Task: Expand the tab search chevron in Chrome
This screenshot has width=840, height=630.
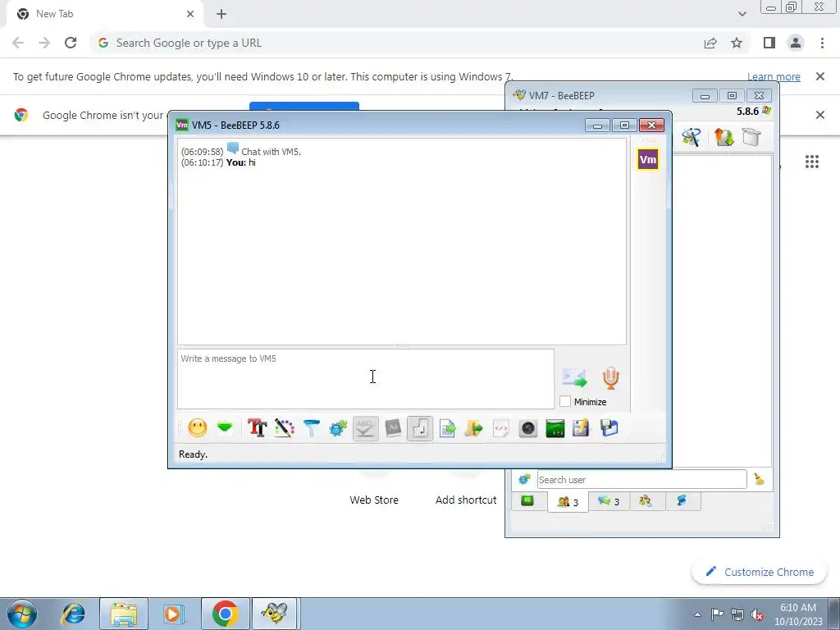Action: (742, 14)
